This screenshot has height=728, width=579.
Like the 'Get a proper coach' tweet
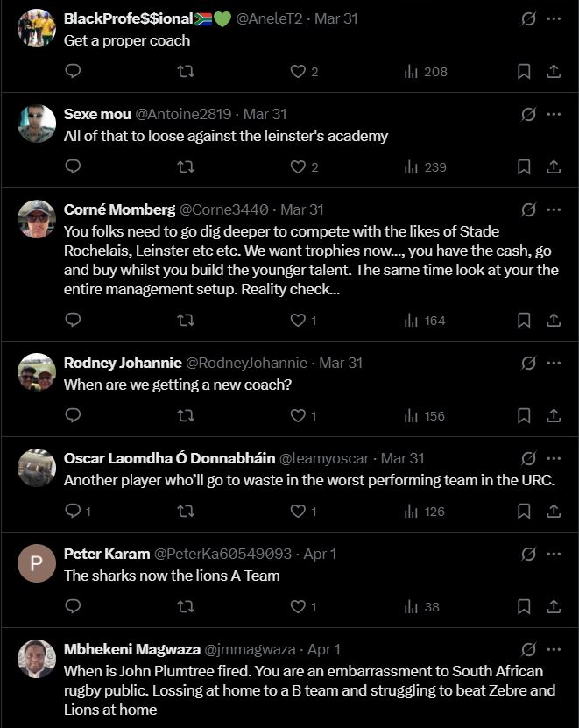pos(298,72)
